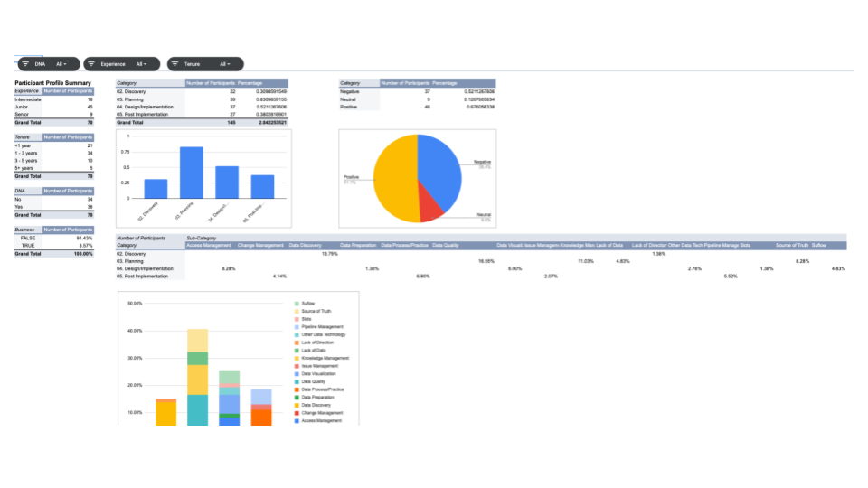This screenshot has height=488, width=868.
Task: Click the 'Data Visualization' legend label
Action: tap(318, 374)
